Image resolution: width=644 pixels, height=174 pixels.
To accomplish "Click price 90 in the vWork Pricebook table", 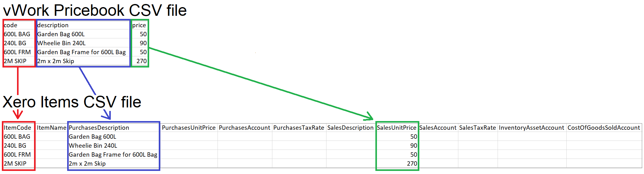I will [143, 43].
